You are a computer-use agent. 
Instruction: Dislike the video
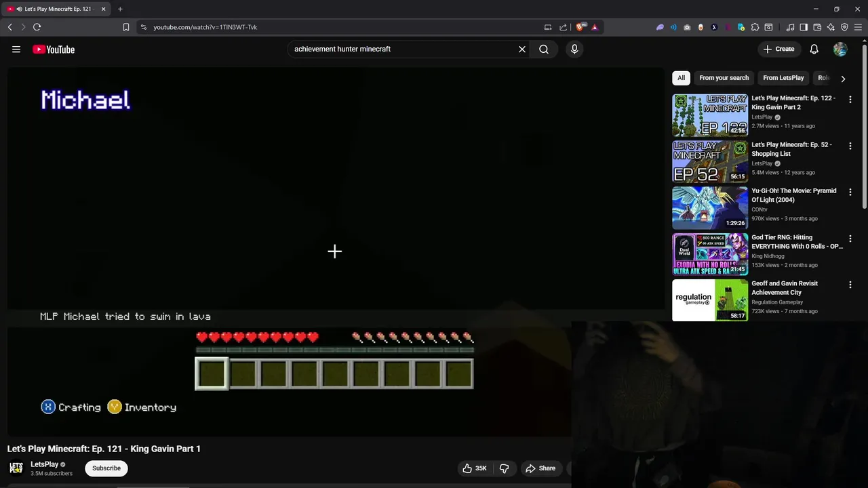coord(505,468)
